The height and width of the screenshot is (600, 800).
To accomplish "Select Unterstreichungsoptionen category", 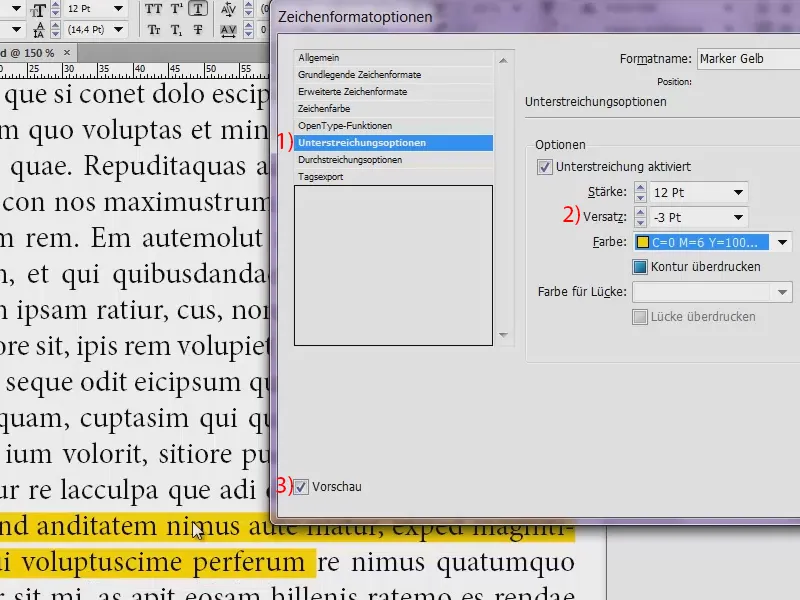I will tap(393, 143).
